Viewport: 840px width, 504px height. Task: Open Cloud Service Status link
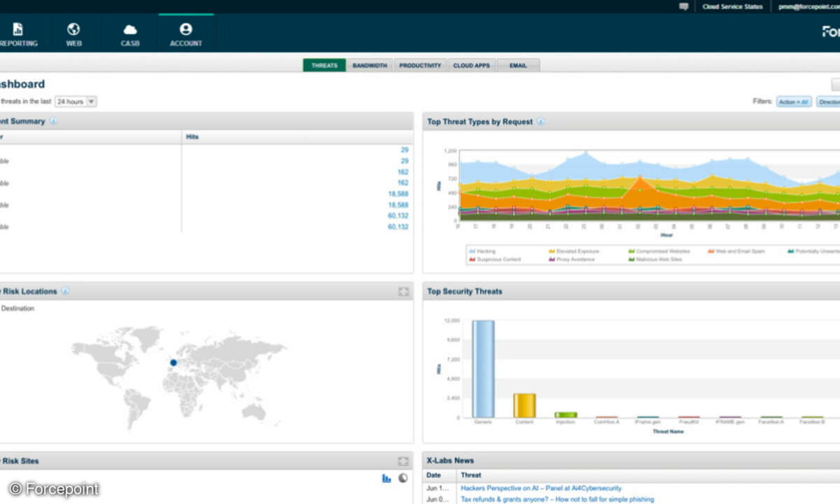pyautogui.click(x=733, y=6)
